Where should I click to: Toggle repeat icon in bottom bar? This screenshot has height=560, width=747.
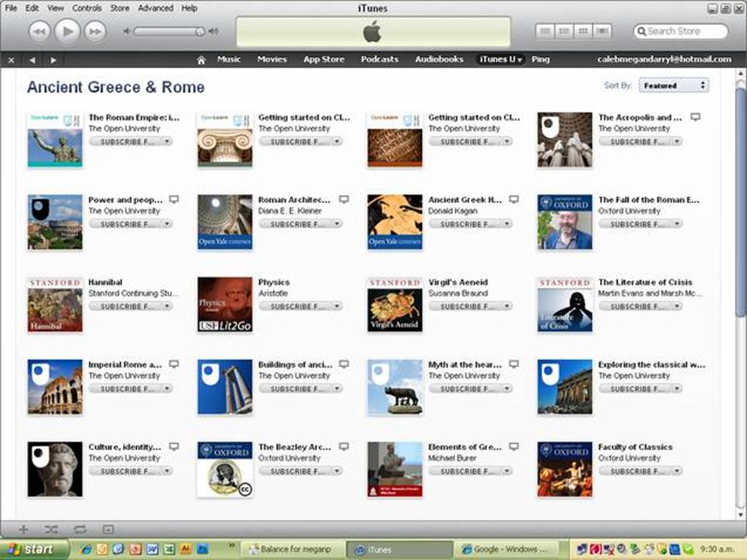pyautogui.click(x=79, y=530)
